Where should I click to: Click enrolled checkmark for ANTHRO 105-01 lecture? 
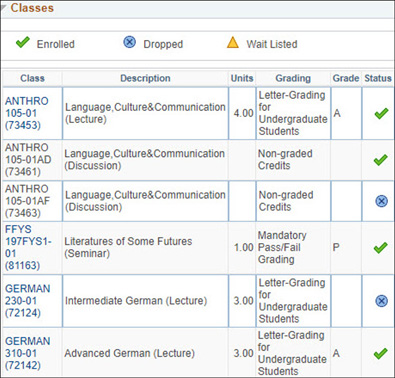point(381,113)
